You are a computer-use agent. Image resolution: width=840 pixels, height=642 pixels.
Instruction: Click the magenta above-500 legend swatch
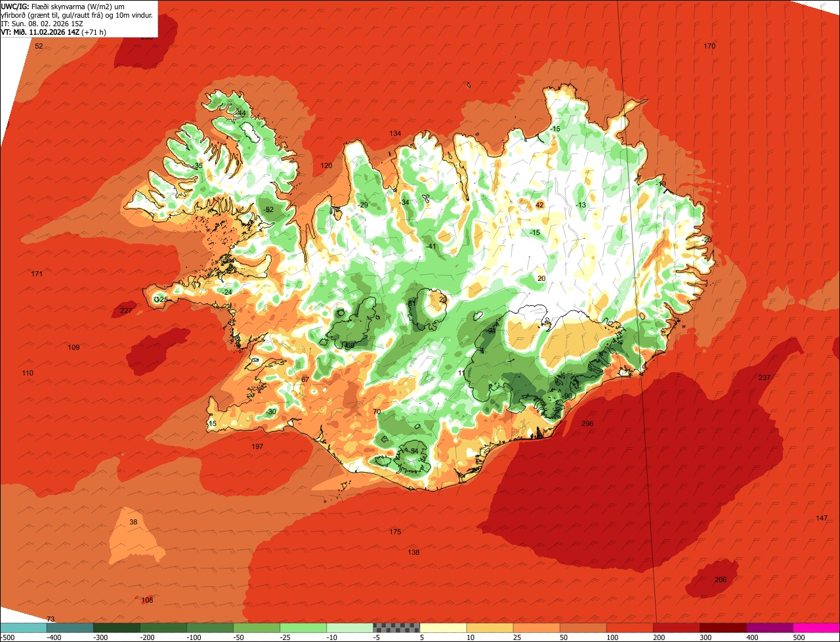click(816, 628)
